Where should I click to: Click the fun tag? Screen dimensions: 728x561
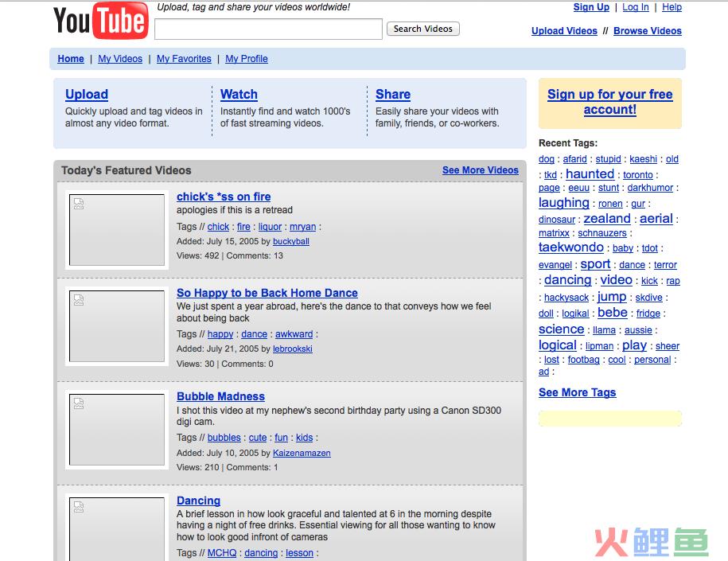tap(281, 438)
